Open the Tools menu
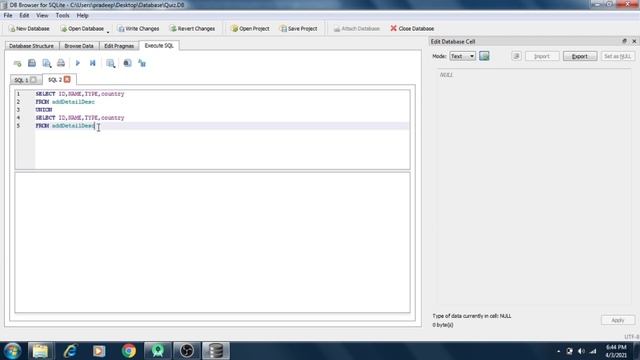 tap(62, 16)
